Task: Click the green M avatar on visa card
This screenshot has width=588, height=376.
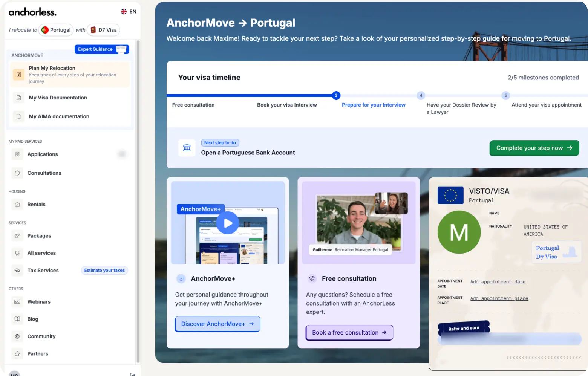Action: coord(459,232)
